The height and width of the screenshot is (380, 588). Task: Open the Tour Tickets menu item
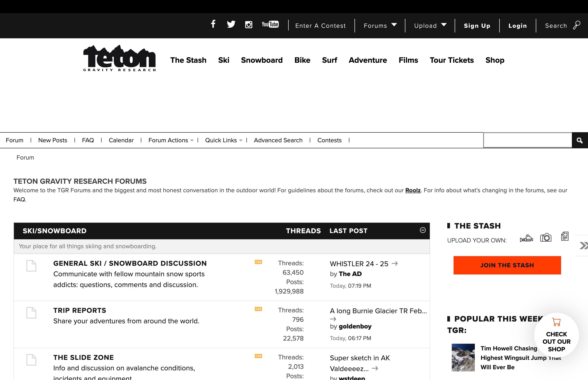[x=452, y=60]
